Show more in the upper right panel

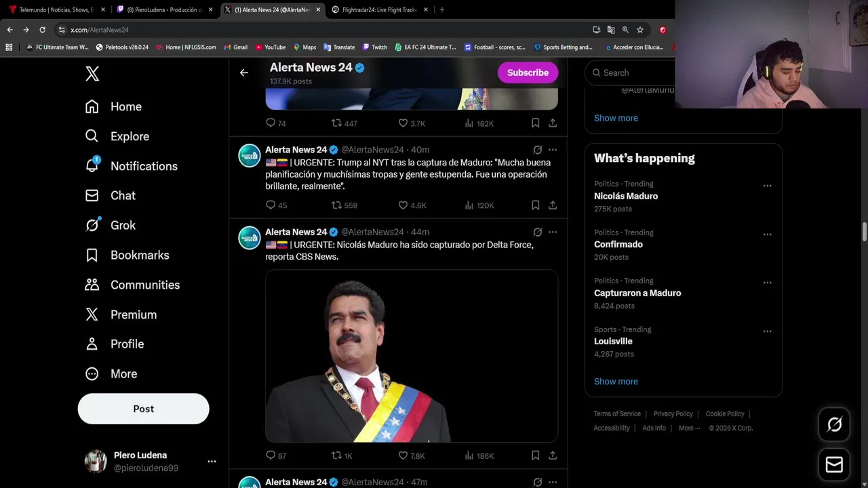[x=616, y=118]
